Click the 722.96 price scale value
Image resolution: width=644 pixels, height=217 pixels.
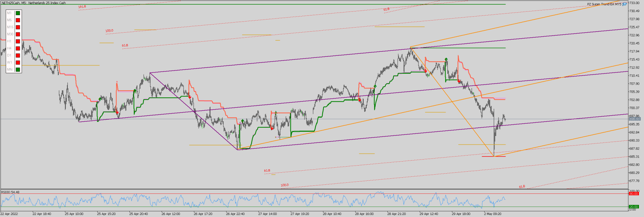pyautogui.click(x=634, y=35)
